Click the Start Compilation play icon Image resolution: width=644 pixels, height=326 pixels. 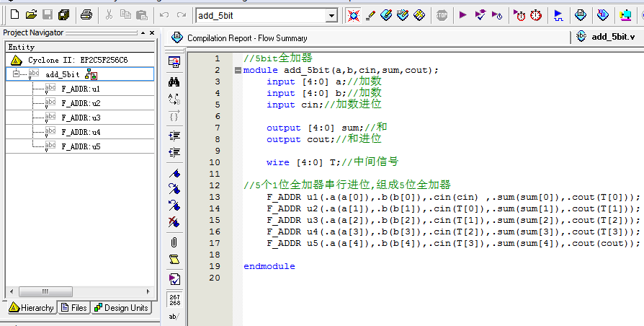[462, 14]
